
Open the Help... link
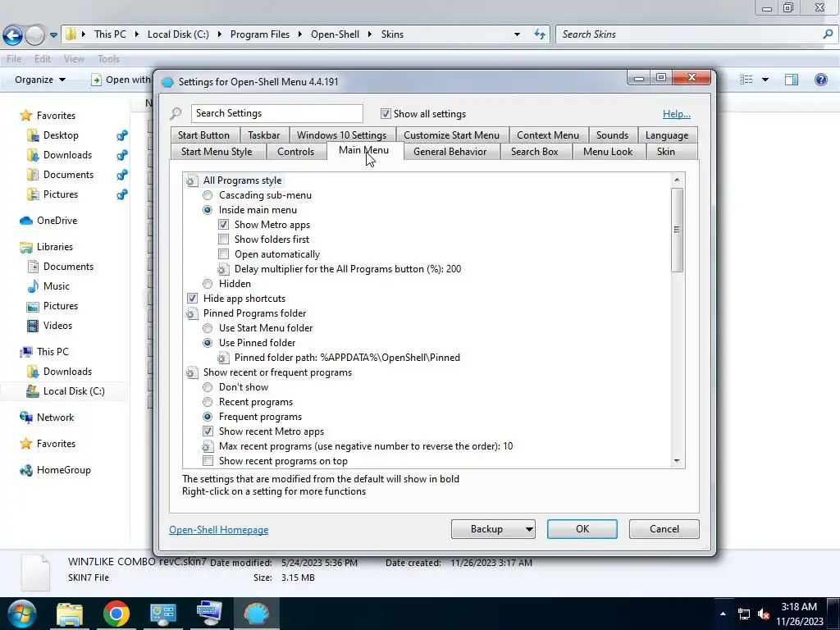[677, 114]
